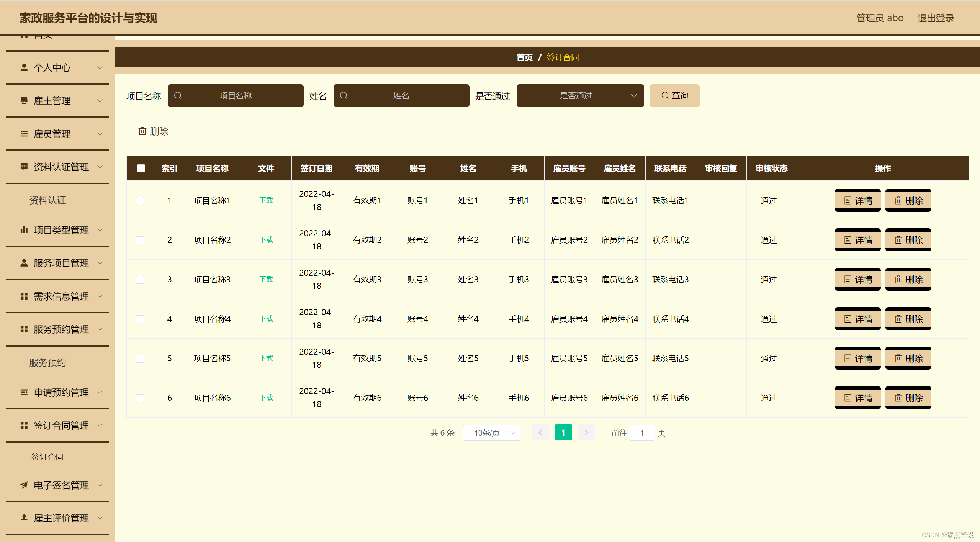Click the user icon beside 雇主评价管理

coord(24,518)
